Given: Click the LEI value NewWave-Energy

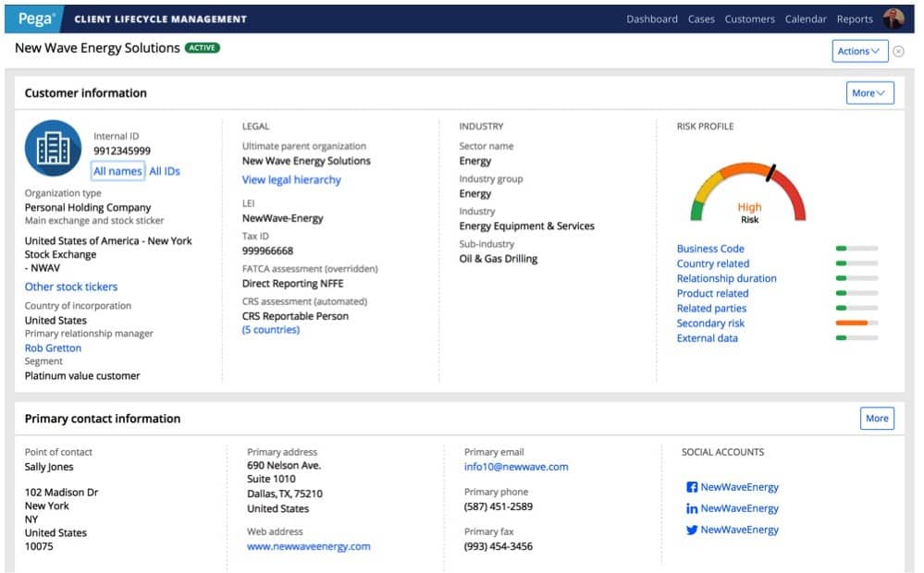Looking at the screenshot, I should pyautogui.click(x=283, y=218).
